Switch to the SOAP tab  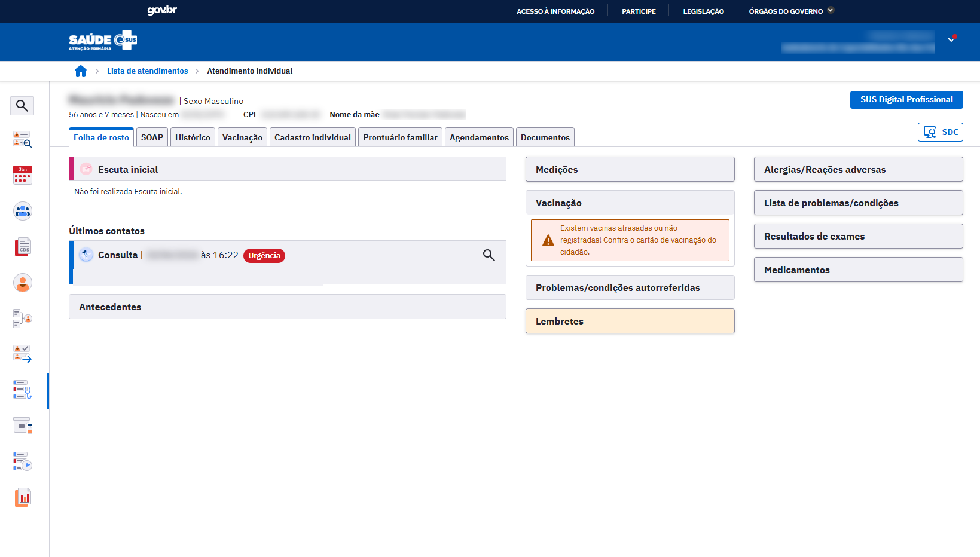152,137
